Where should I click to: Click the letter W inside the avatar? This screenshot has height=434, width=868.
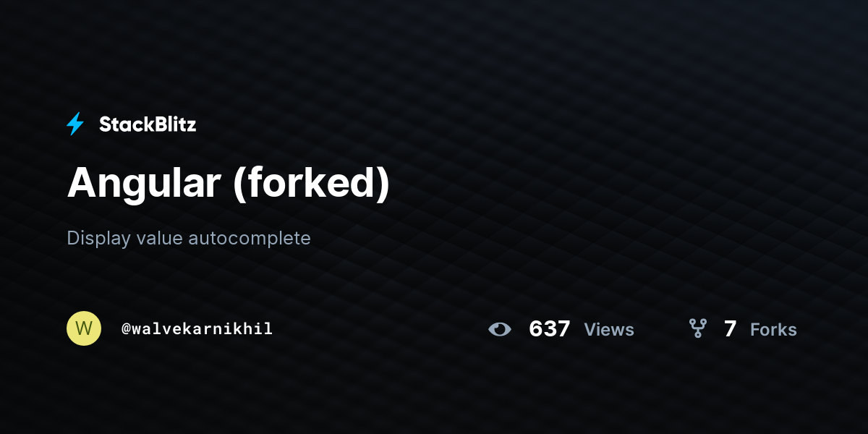(84, 328)
